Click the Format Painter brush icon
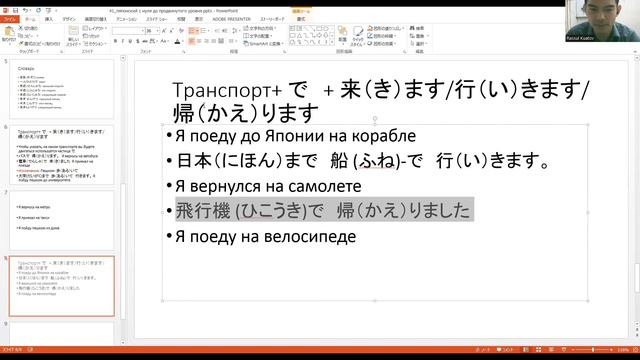Viewport: 640px width, 360px height. point(21,43)
